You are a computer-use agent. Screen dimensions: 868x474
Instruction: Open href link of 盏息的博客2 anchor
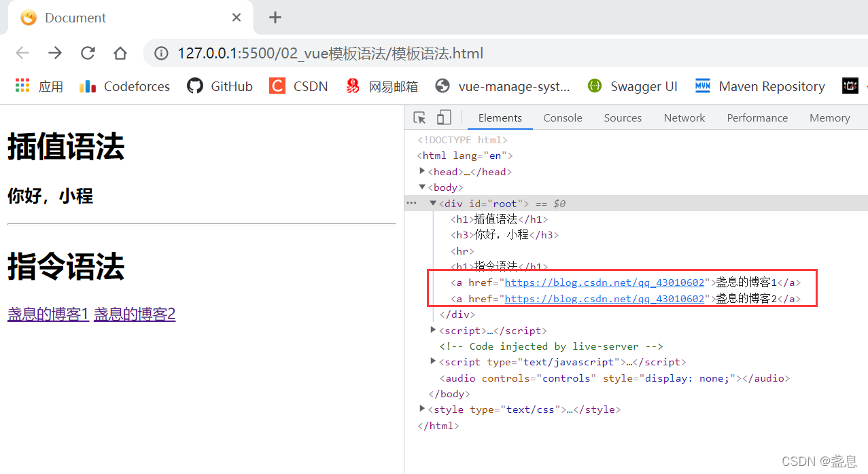click(x=604, y=299)
